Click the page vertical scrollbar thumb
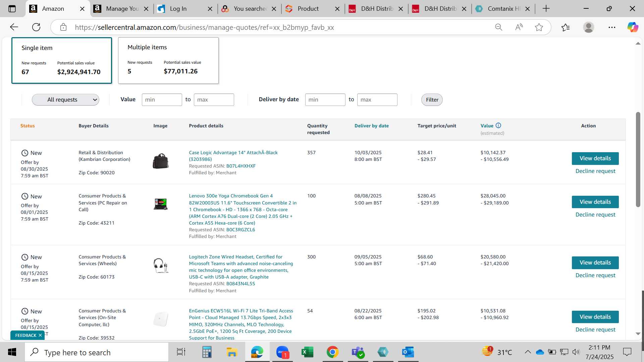Screen dimensions: 644x362 [x=638, y=159]
